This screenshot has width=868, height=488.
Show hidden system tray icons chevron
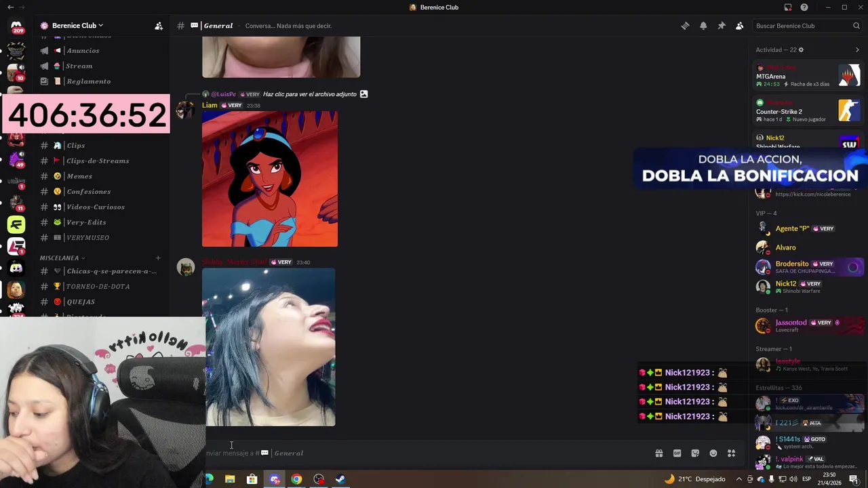click(x=739, y=479)
